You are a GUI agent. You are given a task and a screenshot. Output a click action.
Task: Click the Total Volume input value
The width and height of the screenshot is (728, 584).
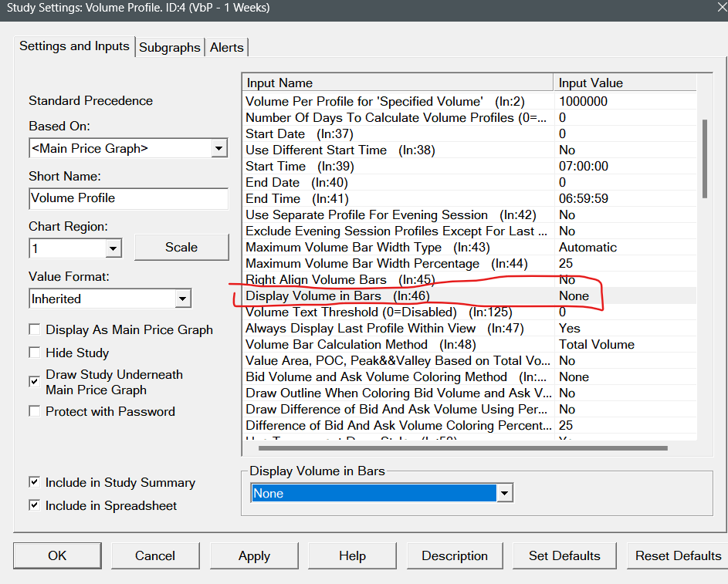(x=597, y=345)
